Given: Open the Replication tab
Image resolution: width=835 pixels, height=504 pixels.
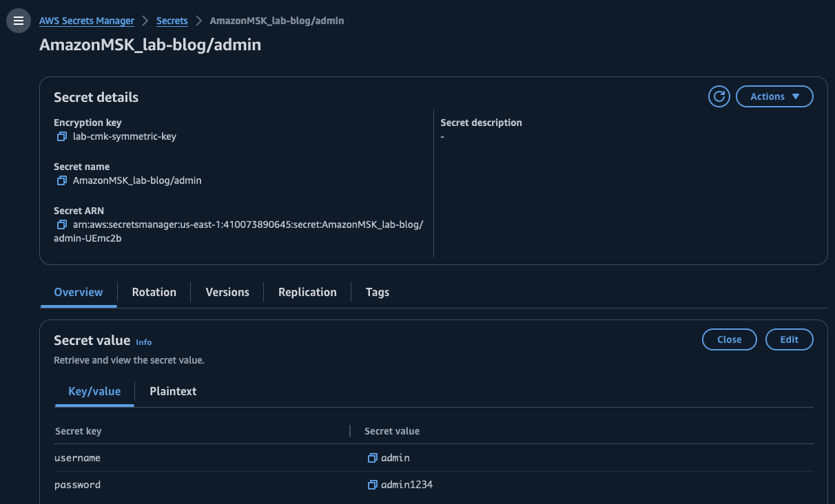Looking at the screenshot, I should click(307, 292).
